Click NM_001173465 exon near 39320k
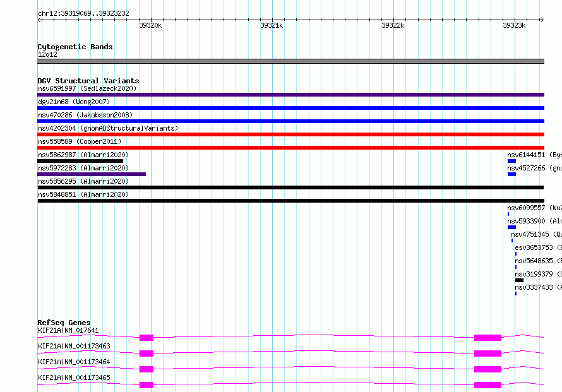Viewport: 562px width, 392px height. [x=146, y=385]
